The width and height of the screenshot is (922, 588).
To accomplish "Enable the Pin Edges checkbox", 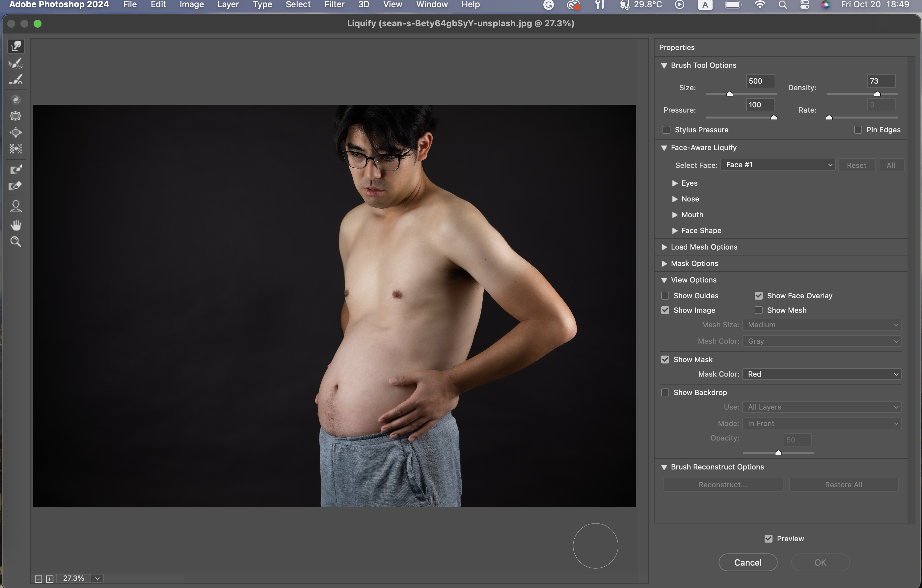I will [x=858, y=130].
